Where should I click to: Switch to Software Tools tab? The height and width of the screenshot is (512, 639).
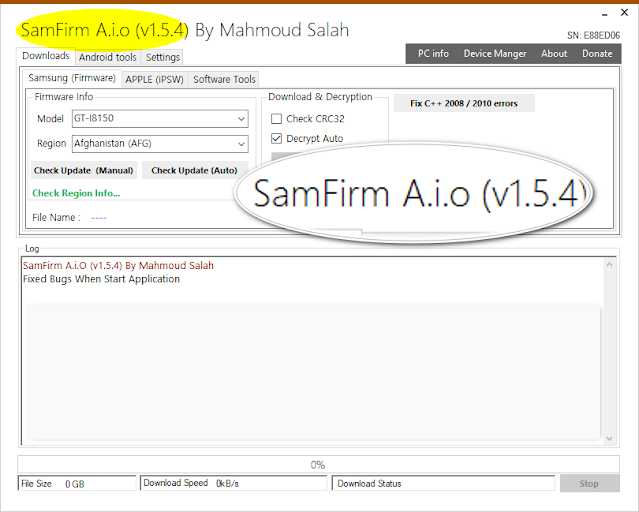pos(224,79)
